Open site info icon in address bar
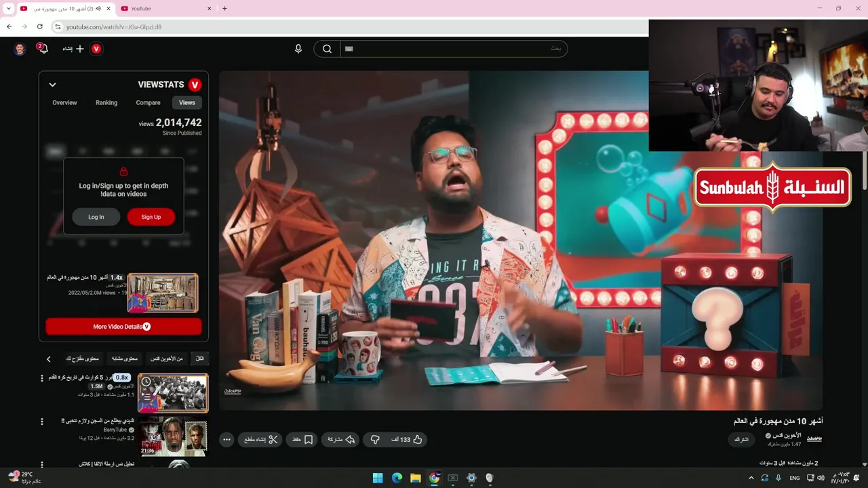This screenshot has height=488, width=868. pos(58,26)
